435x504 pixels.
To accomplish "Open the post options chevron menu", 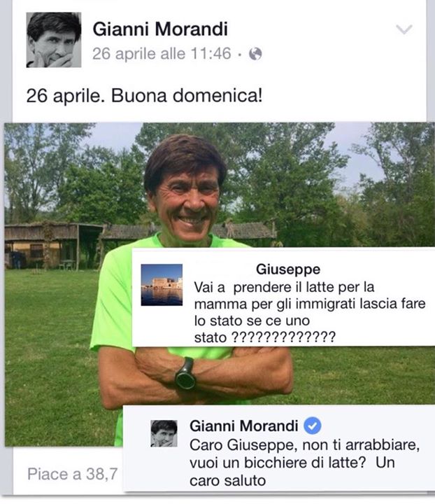I will (x=404, y=29).
